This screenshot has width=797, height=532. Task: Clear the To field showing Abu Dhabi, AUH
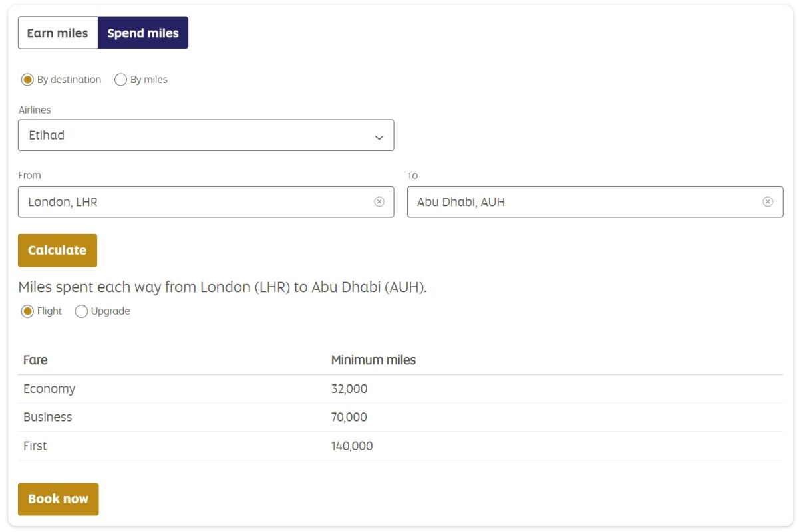(768, 201)
